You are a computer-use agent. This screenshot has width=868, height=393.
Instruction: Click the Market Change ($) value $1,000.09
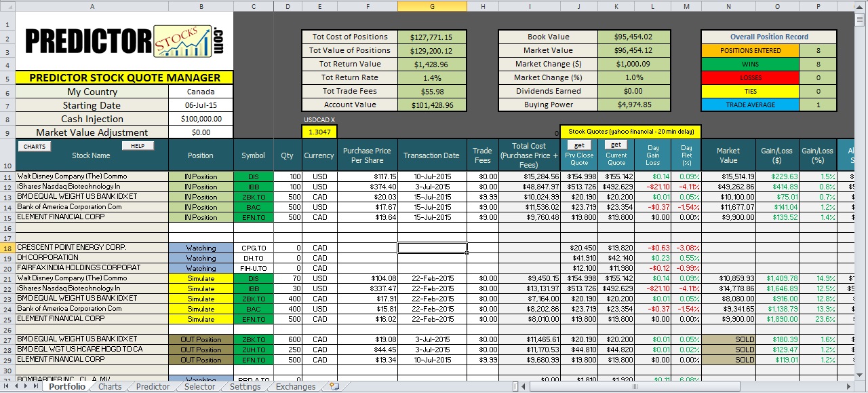coord(633,64)
